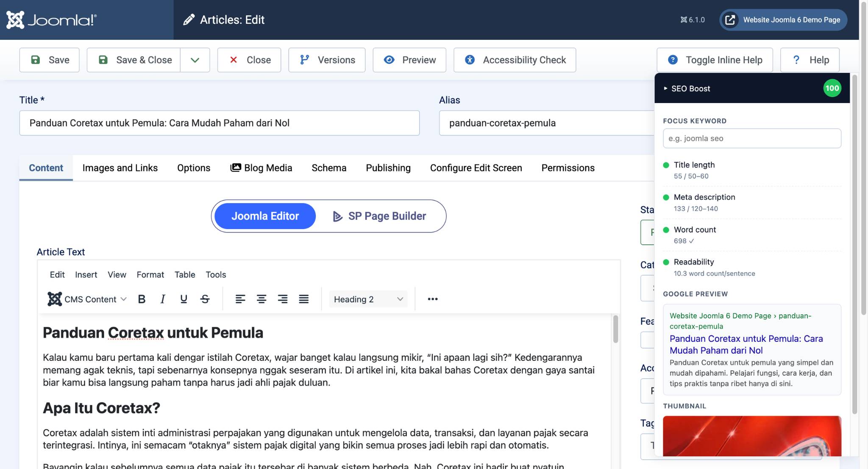The height and width of the screenshot is (469, 868).
Task: Click the Google preview title link
Action: [746, 344]
